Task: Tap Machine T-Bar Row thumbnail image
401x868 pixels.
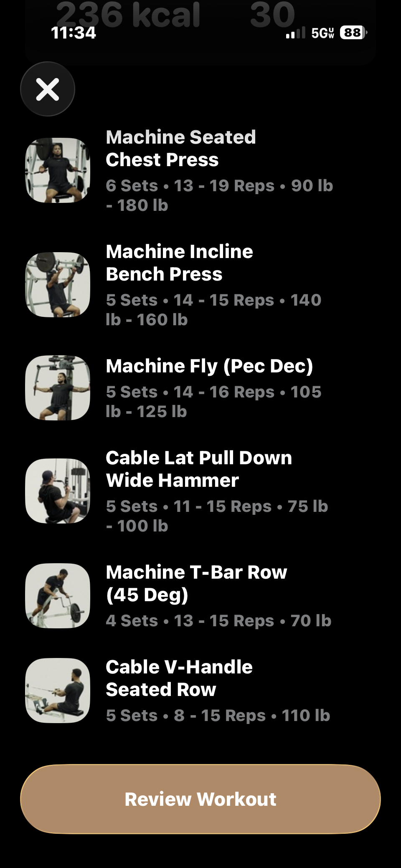Action: 58,596
